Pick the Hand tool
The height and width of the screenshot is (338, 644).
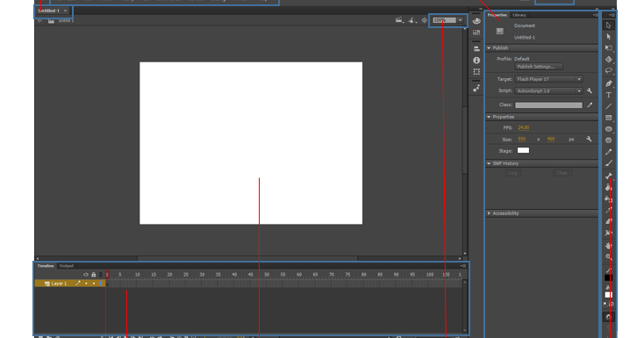coord(608,246)
